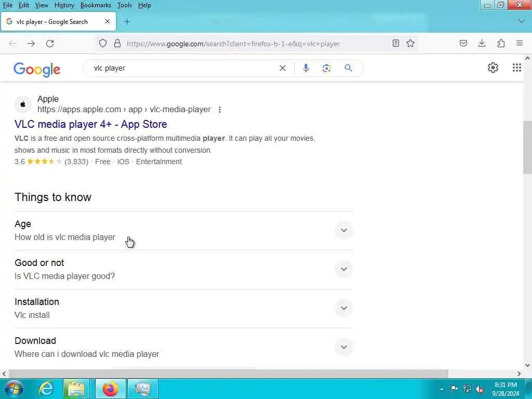Click scroll-right arrow on horizontal scrollbar

(519, 374)
